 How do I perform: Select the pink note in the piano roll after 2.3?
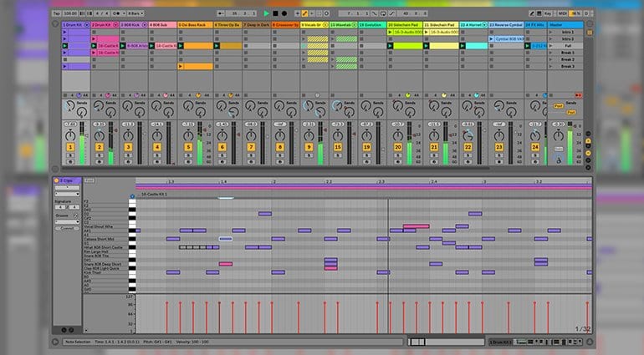pyautogui.click(x=416, y=226)
